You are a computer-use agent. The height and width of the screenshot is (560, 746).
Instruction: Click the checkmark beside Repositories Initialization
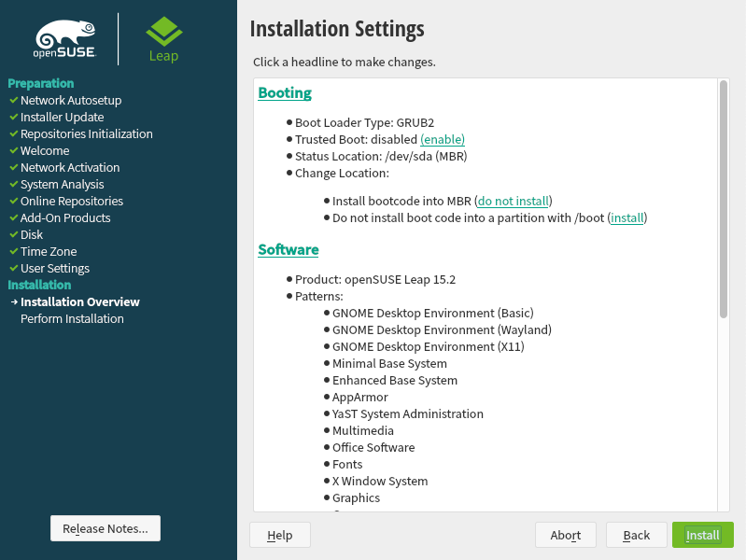pyautogui.click(x=14, y=133)
